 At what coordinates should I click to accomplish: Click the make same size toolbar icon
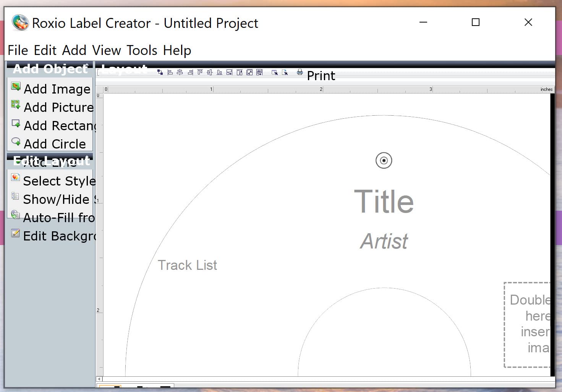pos(249,72)
